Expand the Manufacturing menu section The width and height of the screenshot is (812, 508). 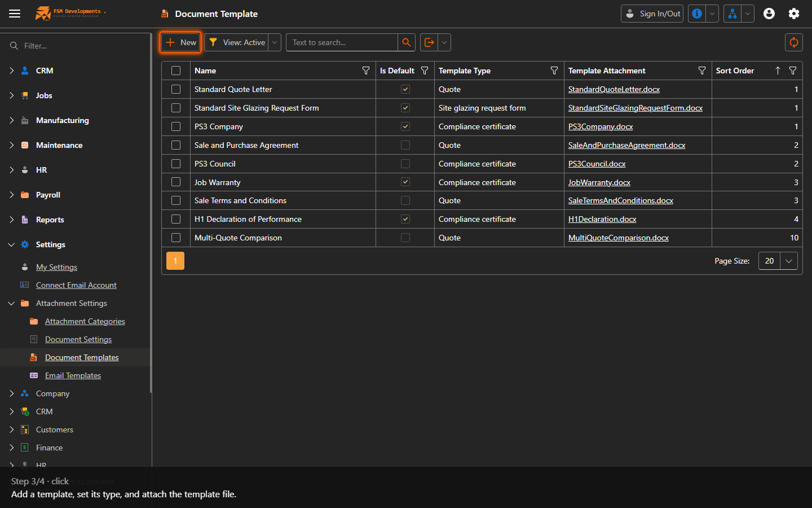[x=62, y=120]
